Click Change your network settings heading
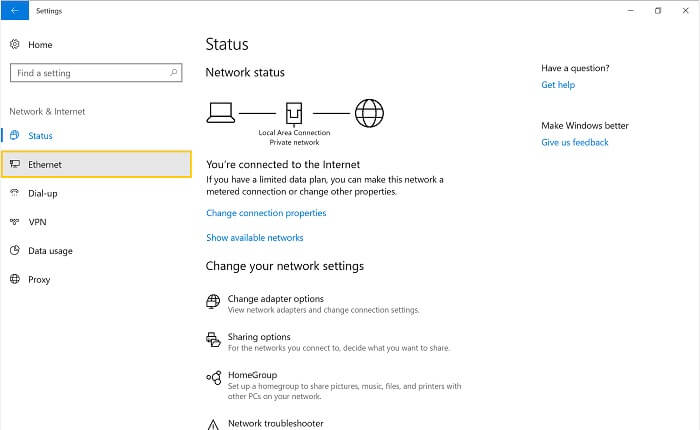This screenshot has width=700, height=430. [x=285, y=266]
